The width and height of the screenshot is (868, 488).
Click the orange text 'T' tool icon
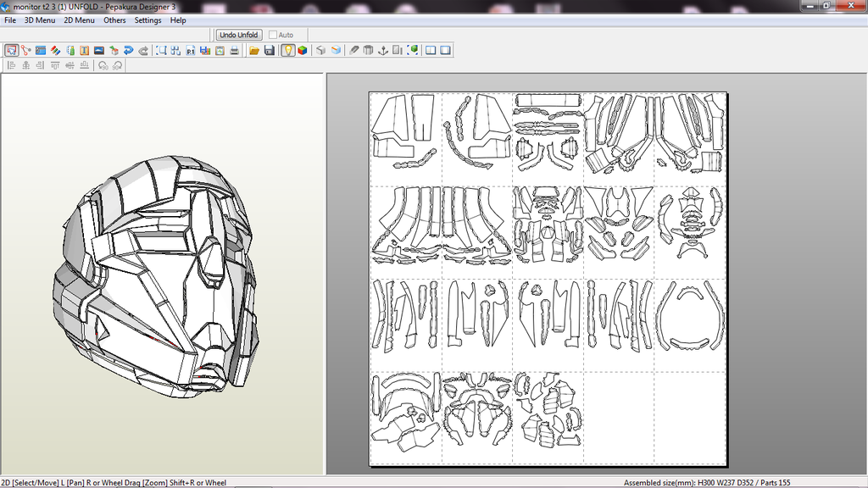point(84,51)
